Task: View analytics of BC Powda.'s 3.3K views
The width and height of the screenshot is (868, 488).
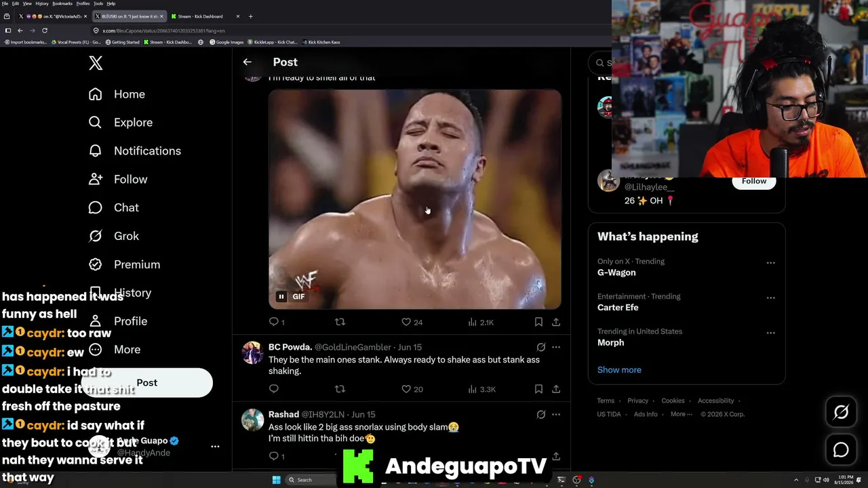Action: click(x=481, y=389)
